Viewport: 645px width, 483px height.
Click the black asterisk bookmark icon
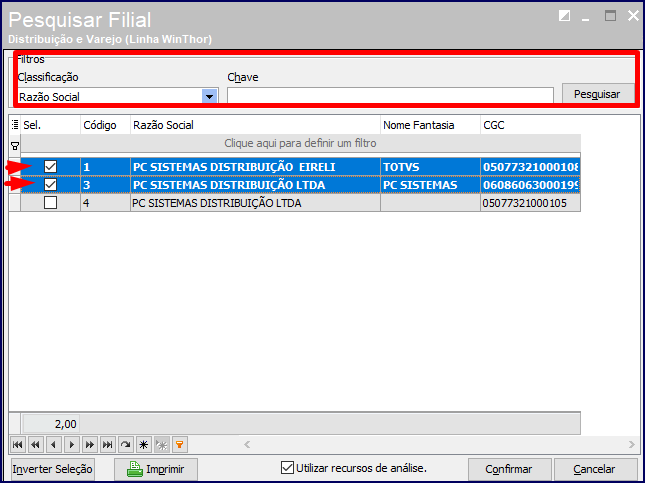pyautogui.click(x=144, y=444)
